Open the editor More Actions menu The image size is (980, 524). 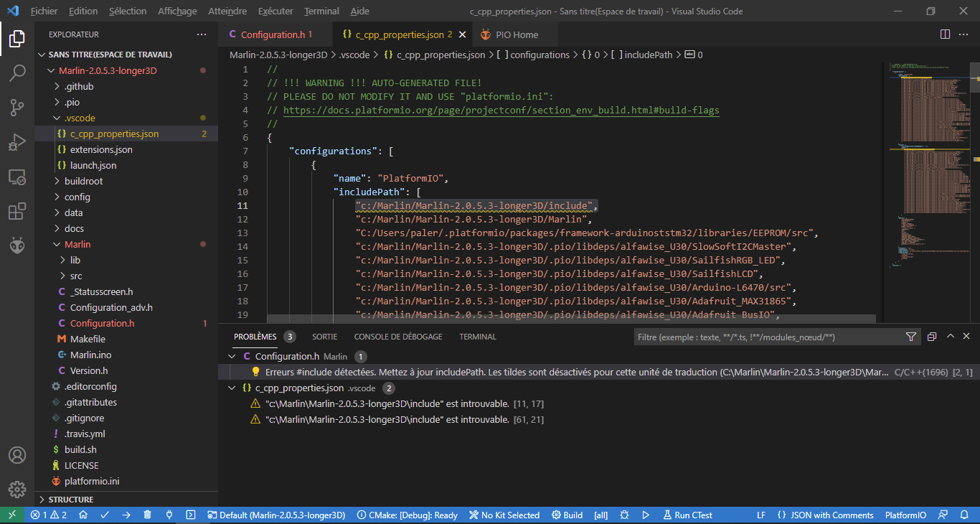coord(966,34)
